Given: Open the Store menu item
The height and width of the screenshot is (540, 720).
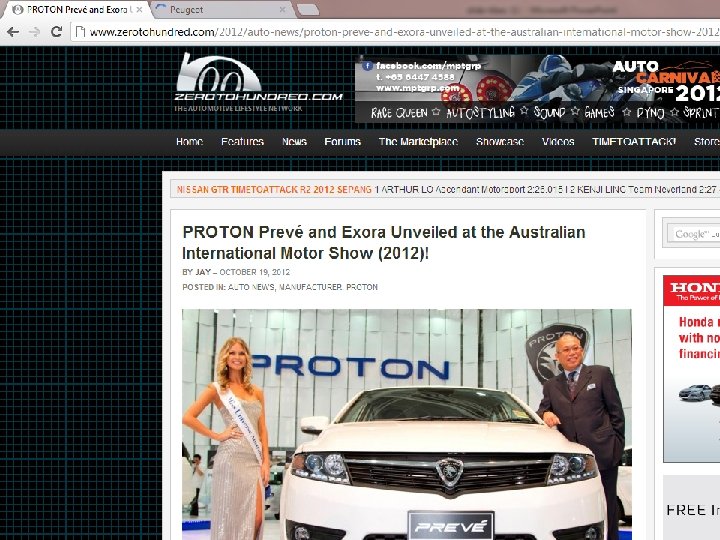Looking at the screenshot, I should [707, 141].
